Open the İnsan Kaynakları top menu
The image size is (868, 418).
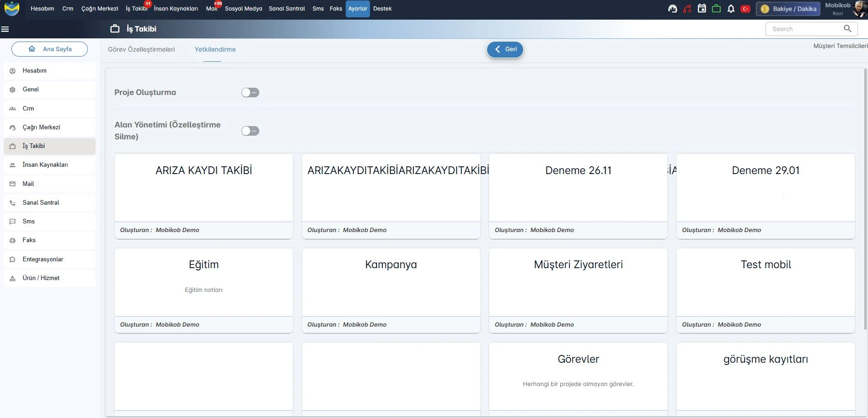[176, 9]
